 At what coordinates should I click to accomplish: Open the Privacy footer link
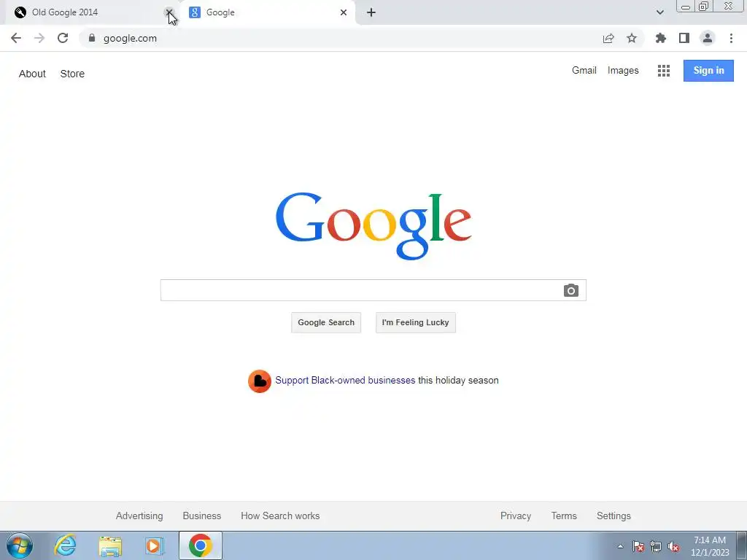pos(516,516)
